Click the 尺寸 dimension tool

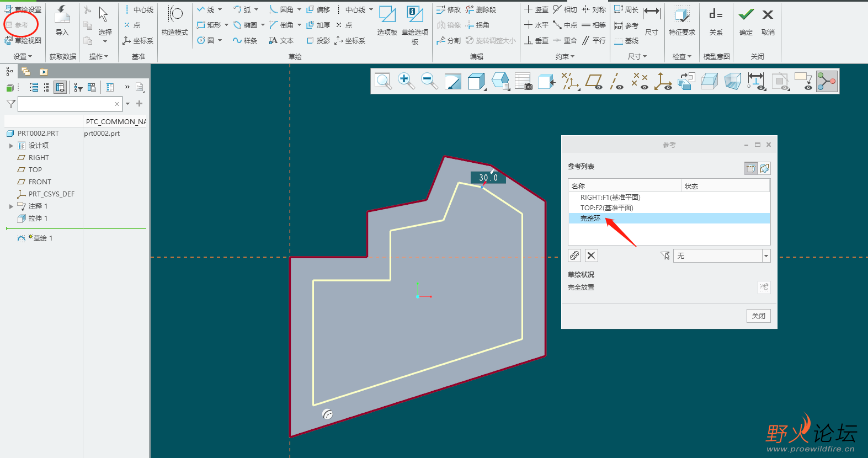pyautogui.click(x=652, y=21)
